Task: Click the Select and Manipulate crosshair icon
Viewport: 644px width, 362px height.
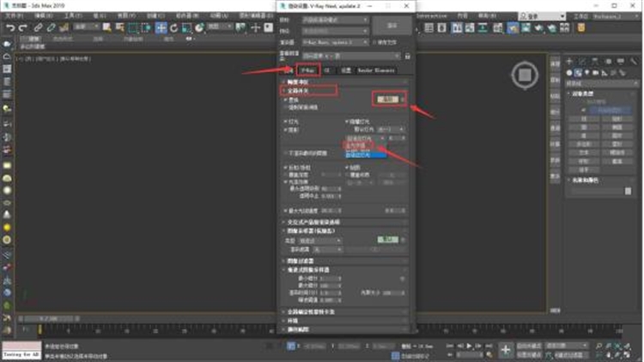Action: point(256,28)
